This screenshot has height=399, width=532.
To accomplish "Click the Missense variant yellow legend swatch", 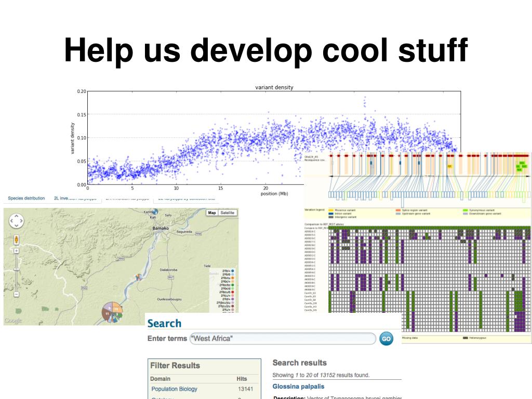I will 331,210.
